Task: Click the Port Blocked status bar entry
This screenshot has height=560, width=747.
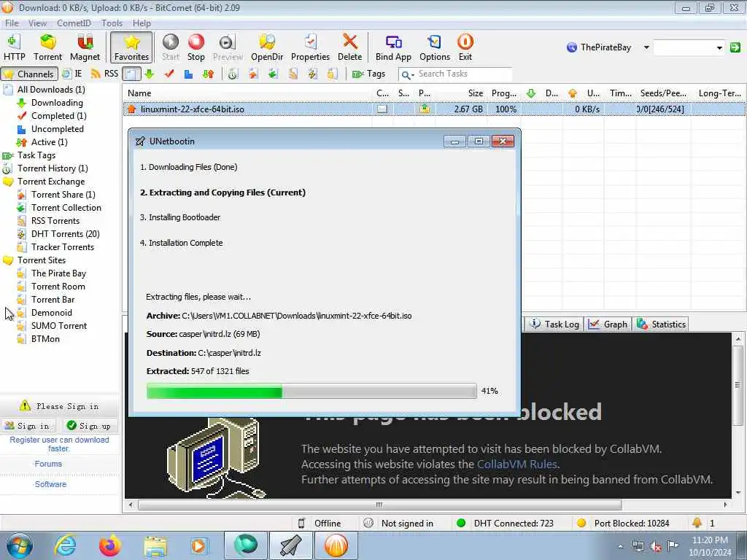Action: pyautogui.click(x=623, y=524)
